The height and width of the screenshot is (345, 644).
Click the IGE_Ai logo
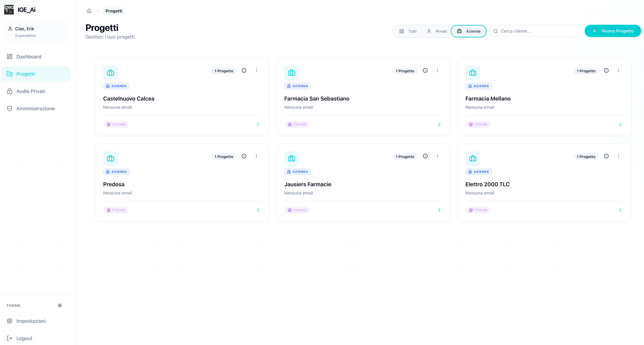click(x=9, y=10)
